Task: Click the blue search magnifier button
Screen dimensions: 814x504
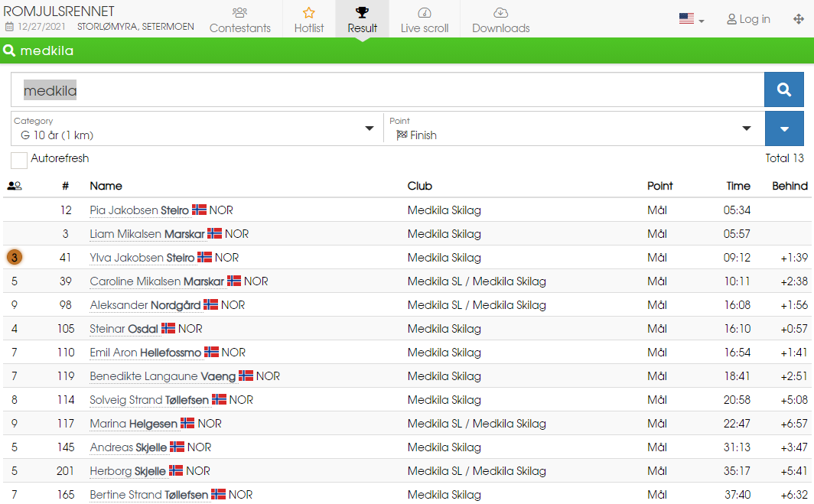Action: (783, 90)
